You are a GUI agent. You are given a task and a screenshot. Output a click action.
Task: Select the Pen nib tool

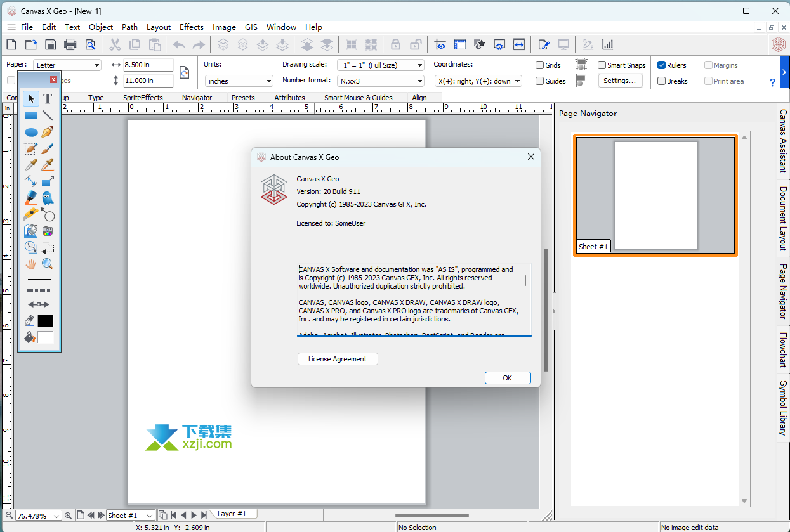(x=48, y=132)
